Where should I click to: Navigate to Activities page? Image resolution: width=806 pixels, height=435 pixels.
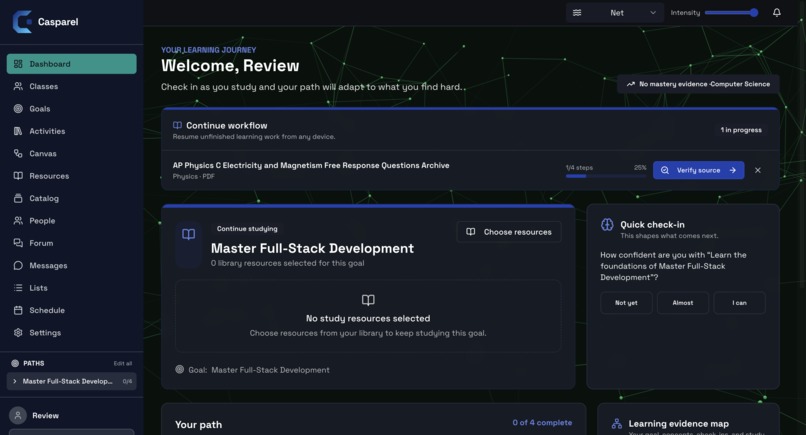[71, 131]
